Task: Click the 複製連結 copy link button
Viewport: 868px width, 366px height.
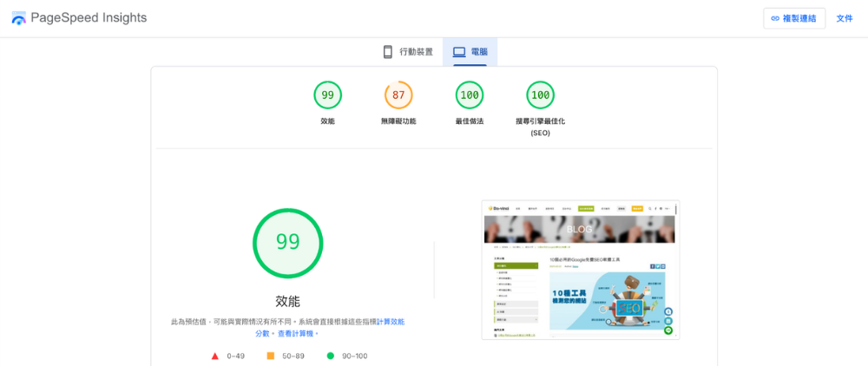Action: (x=794, y=18)
